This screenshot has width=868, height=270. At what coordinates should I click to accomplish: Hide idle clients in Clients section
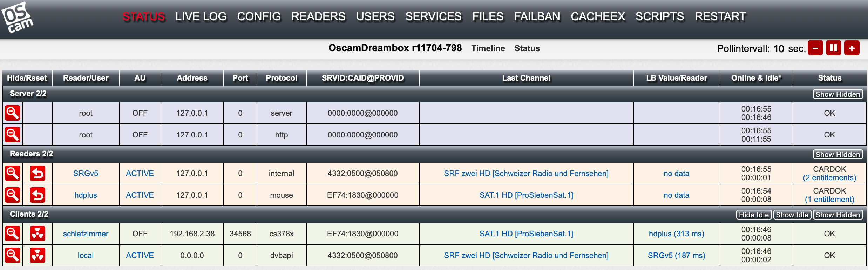click(754, 215)
